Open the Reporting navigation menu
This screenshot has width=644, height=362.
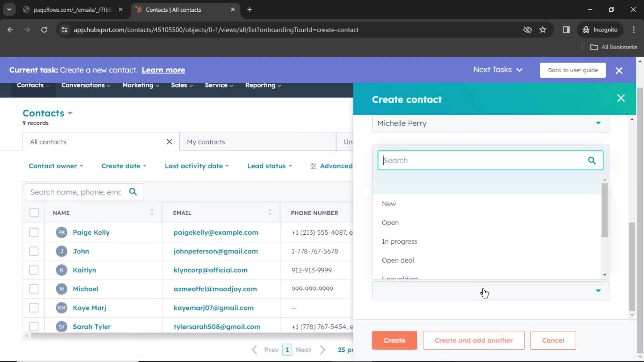click(x=263, y=85)
